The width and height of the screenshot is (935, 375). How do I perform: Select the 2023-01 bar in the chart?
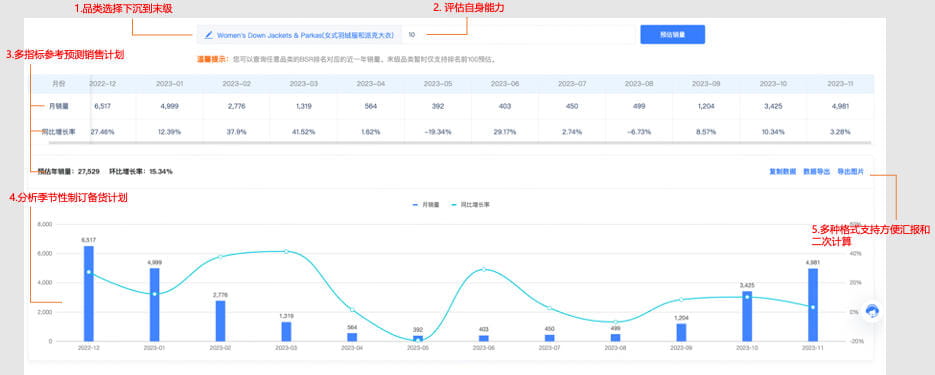click(154, 305)
